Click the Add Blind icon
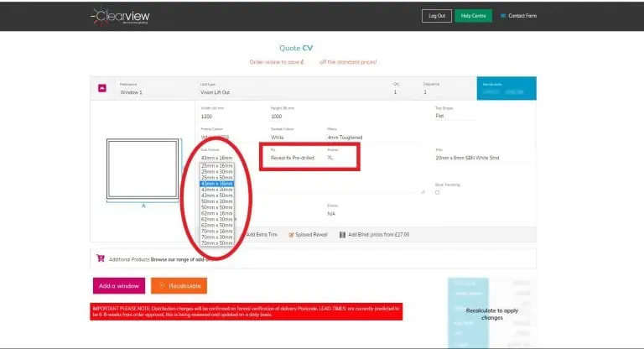 pyautogui.click(x=343, y=235)
